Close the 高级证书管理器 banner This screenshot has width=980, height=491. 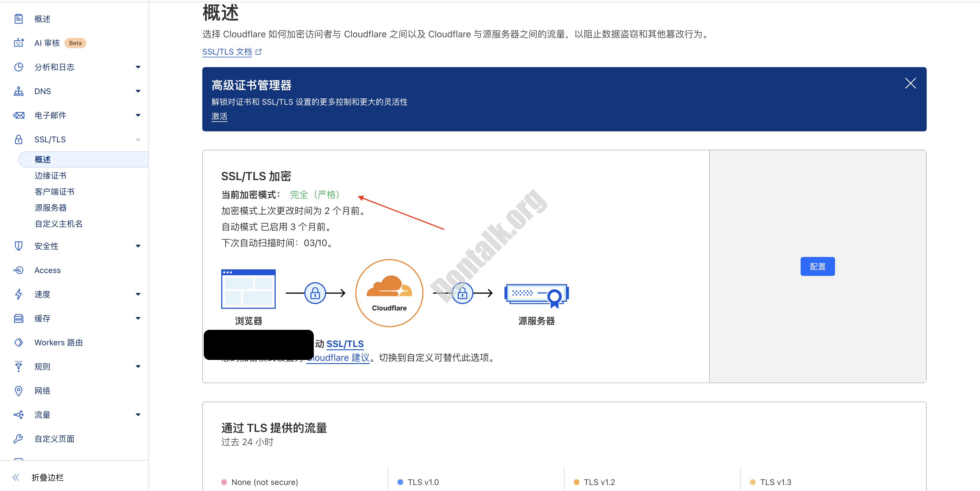[x=910, y=83]
